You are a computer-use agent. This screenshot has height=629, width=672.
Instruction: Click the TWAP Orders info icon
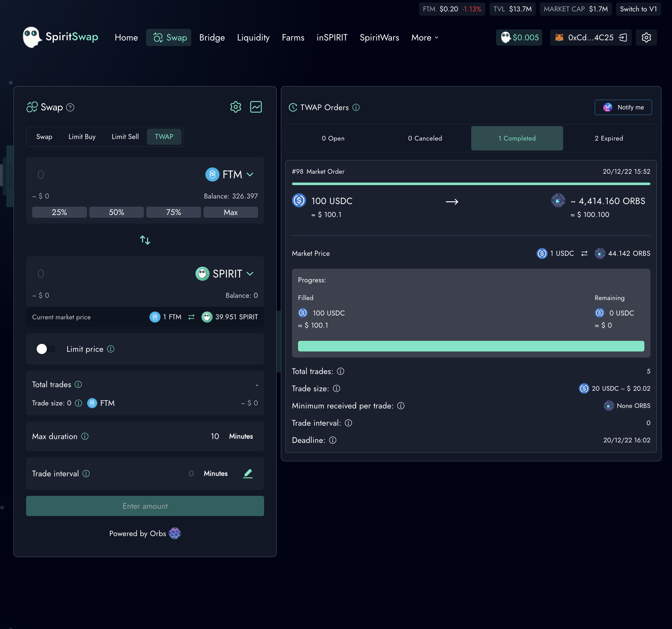pyautogui.click(x=356, y=107)
